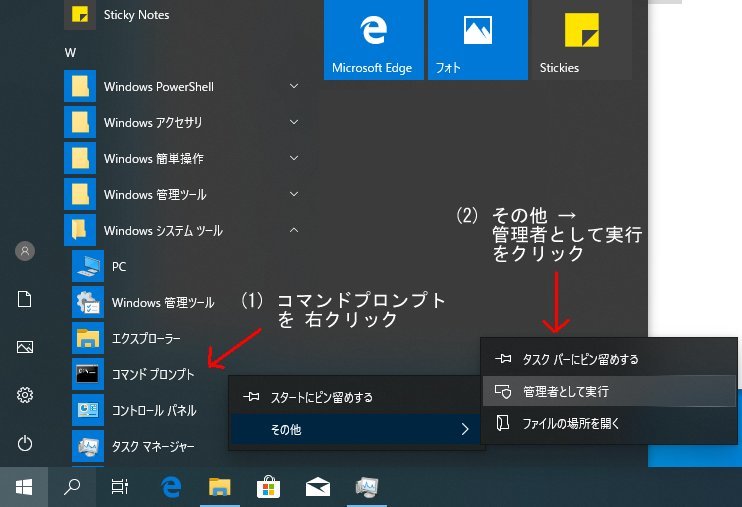Select スタートにピン留めする menu item
The width and height of the screenshot is (742, 507).
coord(321,397)
